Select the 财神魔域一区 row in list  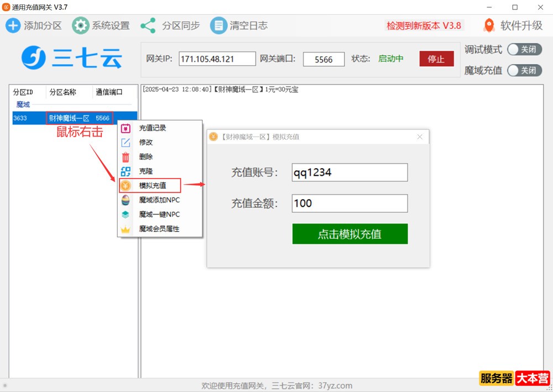(x=69, y=118)
